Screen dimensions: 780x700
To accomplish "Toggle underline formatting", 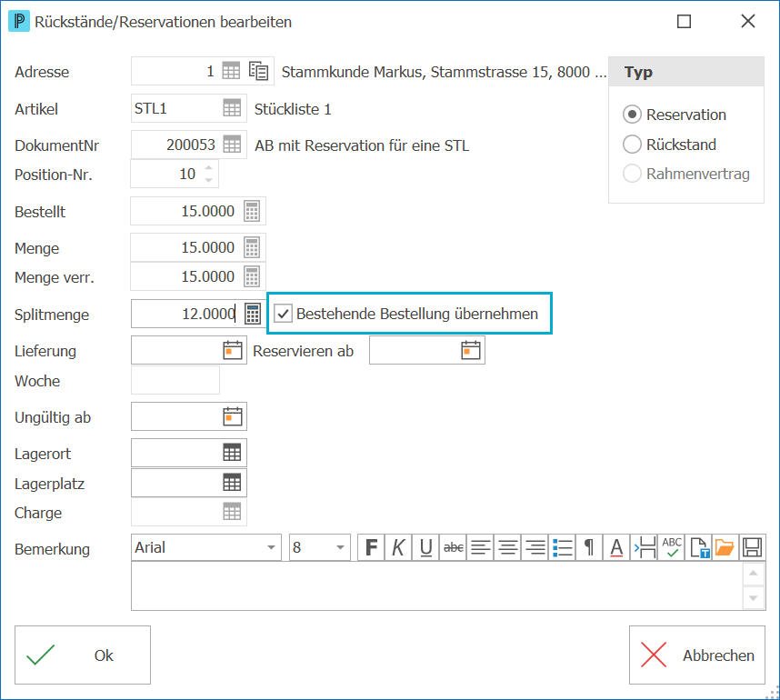I will tap(425, 547).
